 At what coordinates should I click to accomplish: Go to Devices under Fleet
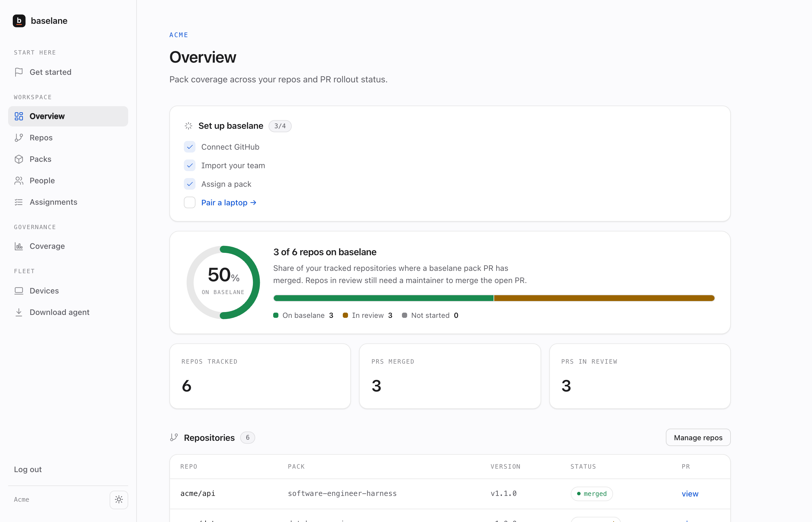click(x=68, y=291)
